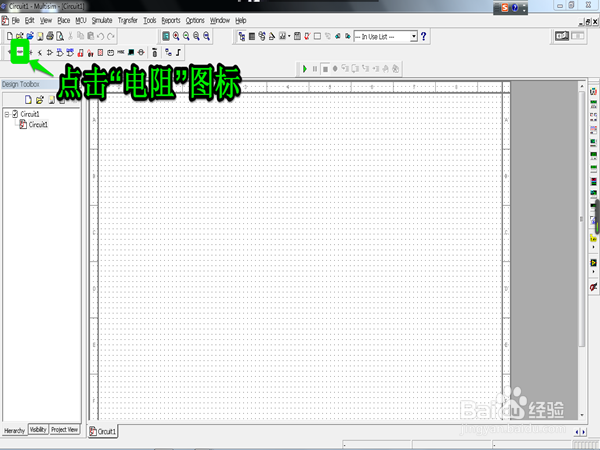Start simulation with green Run arrow

tap(305, 69)
